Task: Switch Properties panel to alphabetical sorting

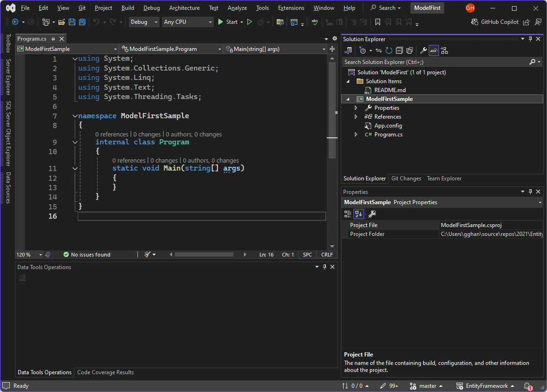Action: (359, 214)
